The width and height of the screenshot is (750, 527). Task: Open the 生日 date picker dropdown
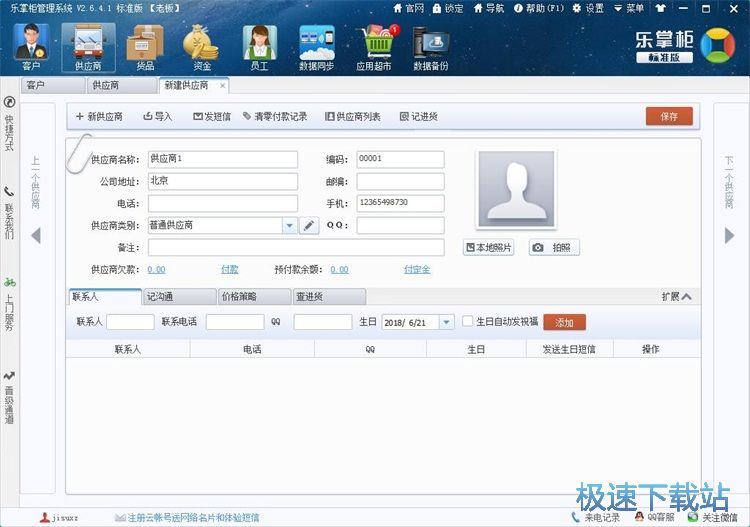tap(446, 322)
